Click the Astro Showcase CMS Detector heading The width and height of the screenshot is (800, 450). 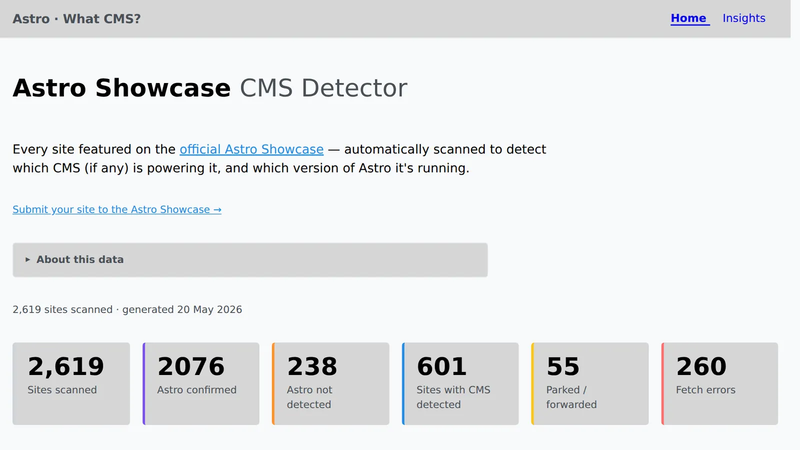tap(210, 88)
